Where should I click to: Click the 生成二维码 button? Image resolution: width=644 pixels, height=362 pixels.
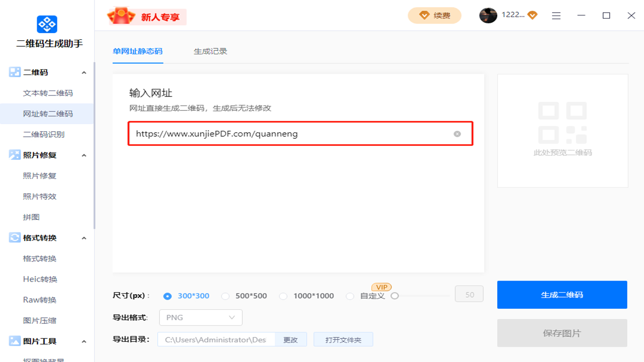[x=562, y=295]
